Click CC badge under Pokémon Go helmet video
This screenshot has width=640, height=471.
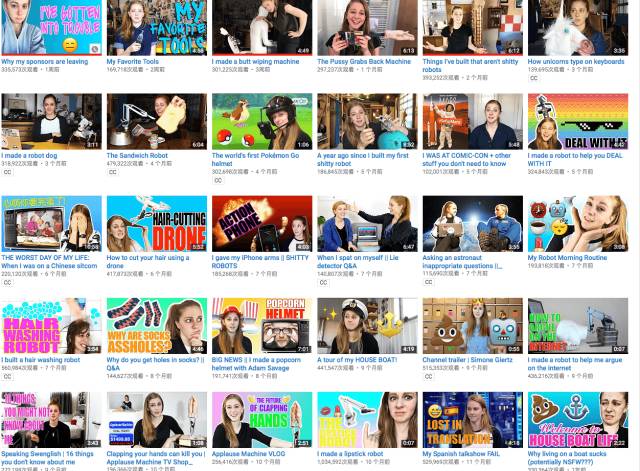(x=218, y=180)
